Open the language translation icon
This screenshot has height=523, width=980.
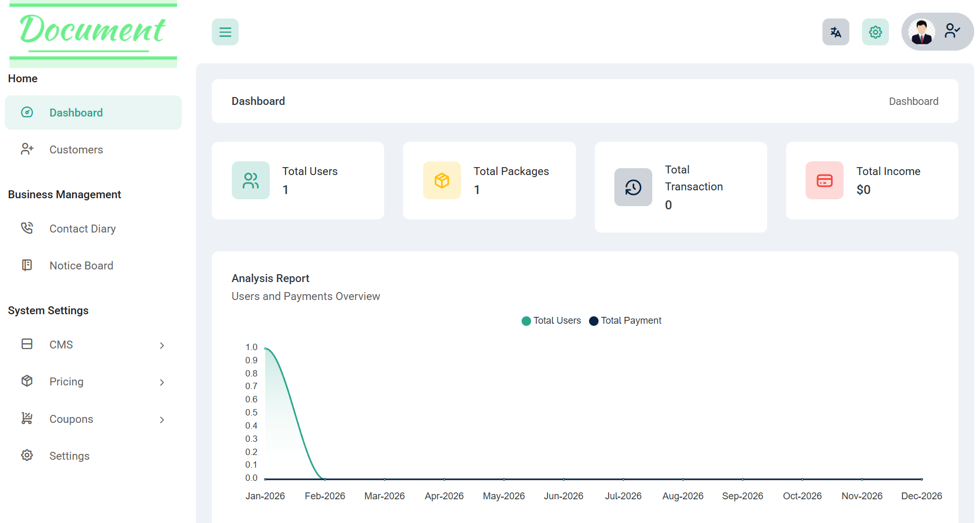(835, 32)
